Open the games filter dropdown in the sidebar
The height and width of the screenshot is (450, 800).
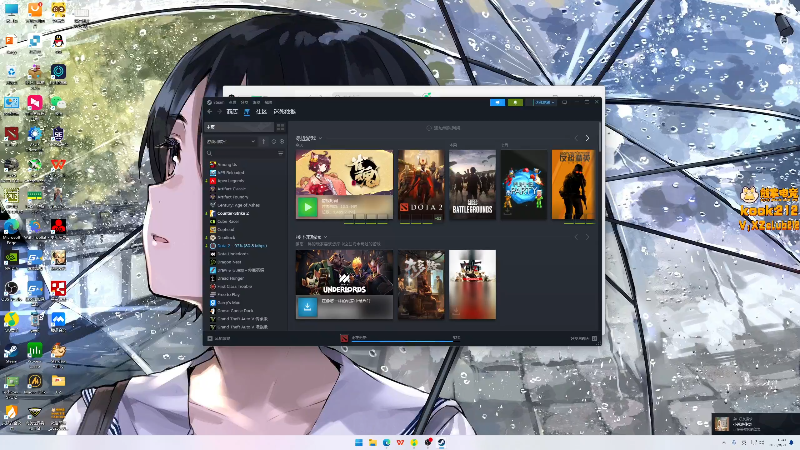pos(231,141)
